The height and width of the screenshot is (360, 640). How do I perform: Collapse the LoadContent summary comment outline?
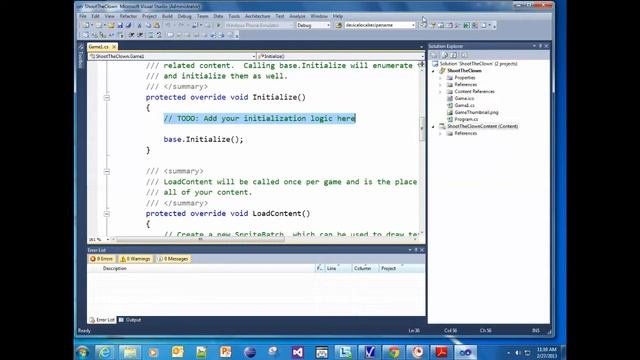pyautogui.click(x=107, y=171)
